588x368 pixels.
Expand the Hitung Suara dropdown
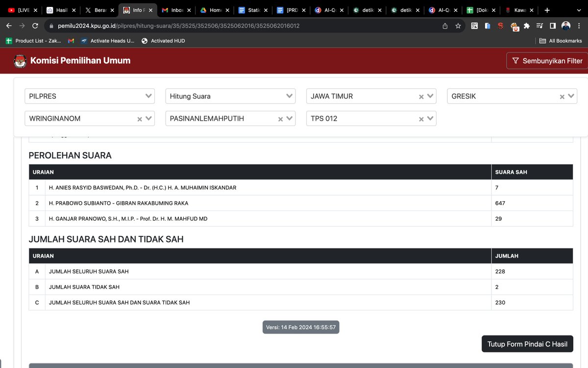click(231, 96)
